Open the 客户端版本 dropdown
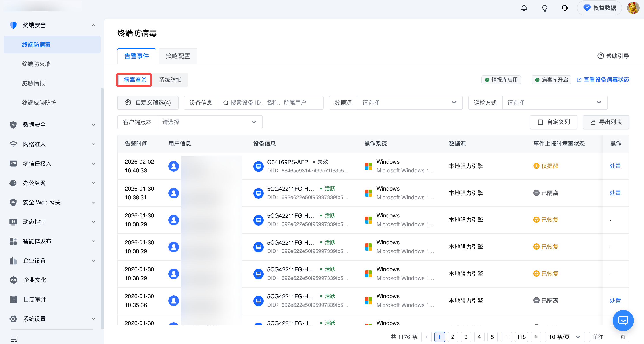The width and height of the screenshot is (644, 344). (210, 122)
